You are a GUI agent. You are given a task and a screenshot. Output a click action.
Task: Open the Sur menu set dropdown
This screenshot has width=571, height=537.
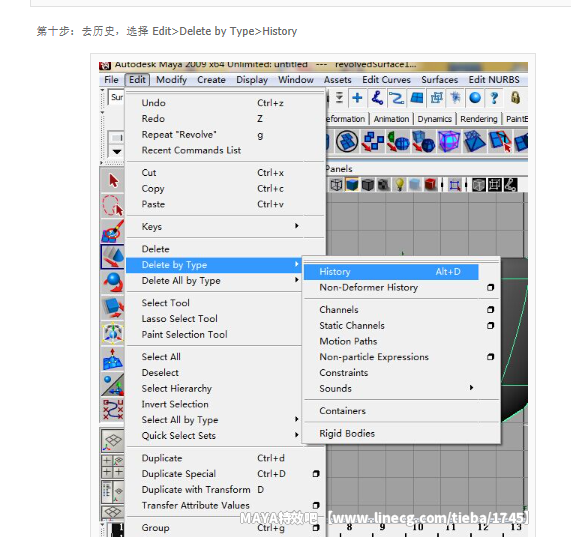click(x=117, y=98)
